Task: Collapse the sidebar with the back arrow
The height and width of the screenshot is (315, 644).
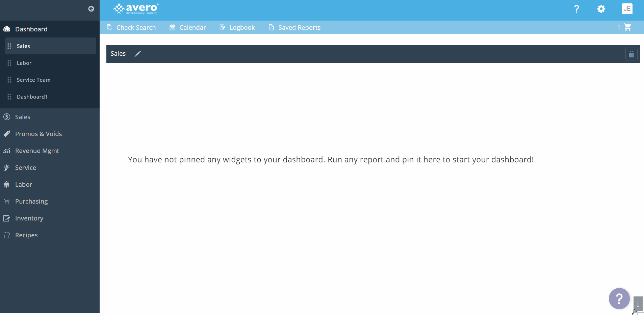Action: pos(91,9)
